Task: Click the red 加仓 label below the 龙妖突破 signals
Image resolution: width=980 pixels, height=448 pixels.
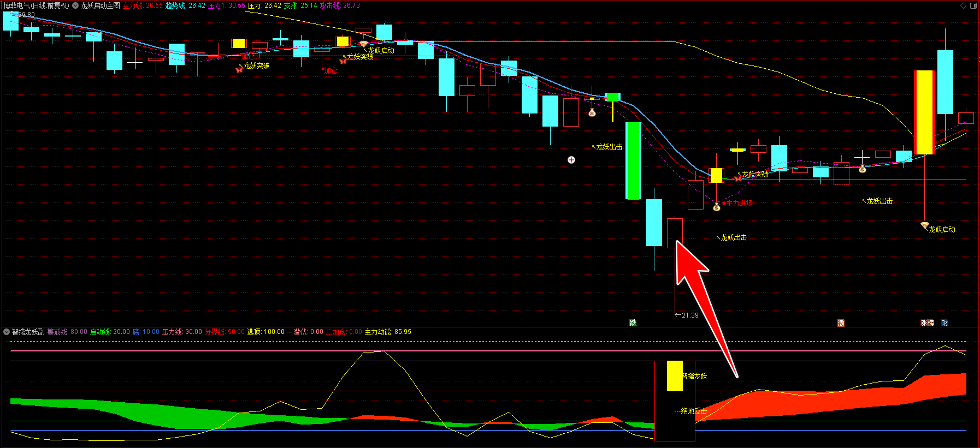Action: tap(330, 70)
